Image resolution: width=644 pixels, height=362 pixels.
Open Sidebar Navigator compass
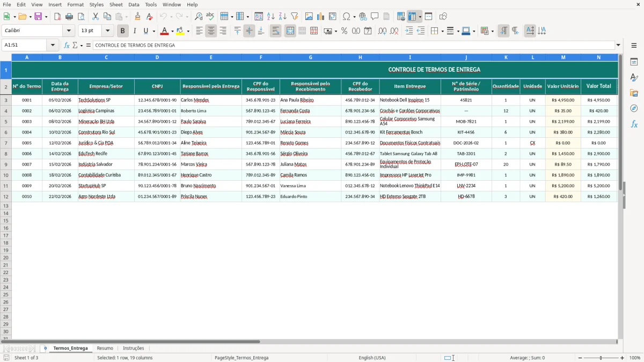tap(634, 108)
